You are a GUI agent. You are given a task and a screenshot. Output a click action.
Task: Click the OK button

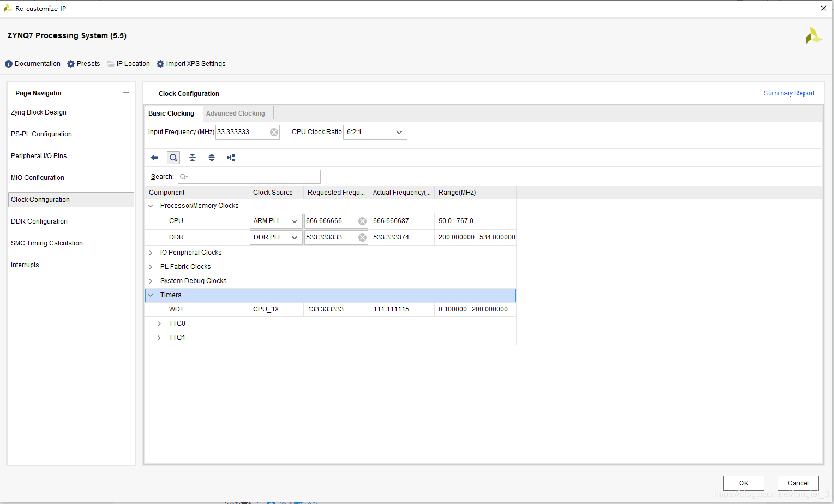coord(743,483)
